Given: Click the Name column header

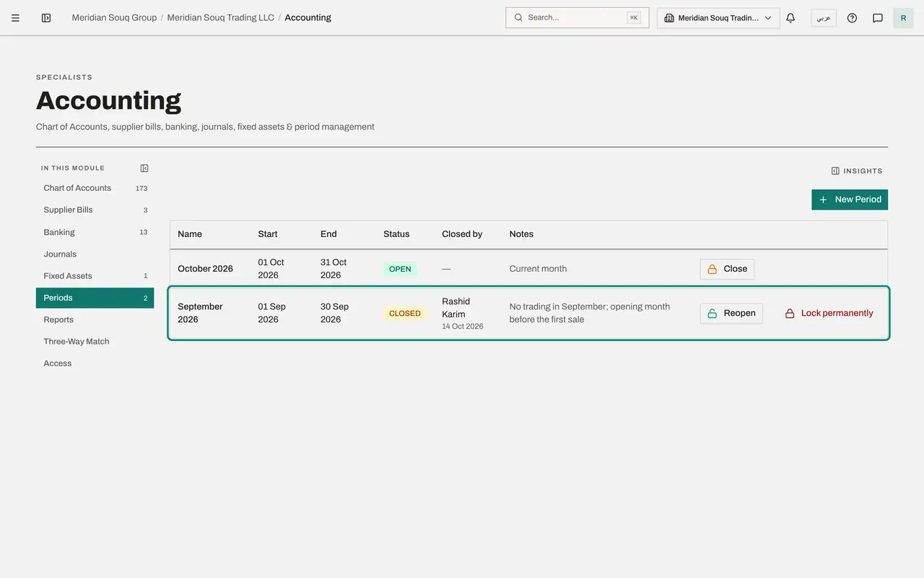Looking at the screenshot, I should coord(190,234).
